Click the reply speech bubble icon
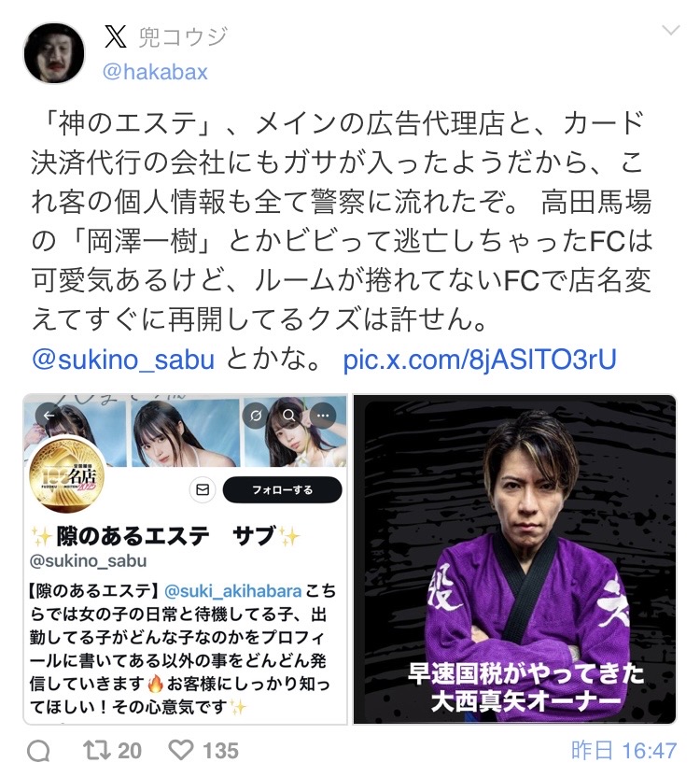The image size is (700, 777). [x=38, y=751]
